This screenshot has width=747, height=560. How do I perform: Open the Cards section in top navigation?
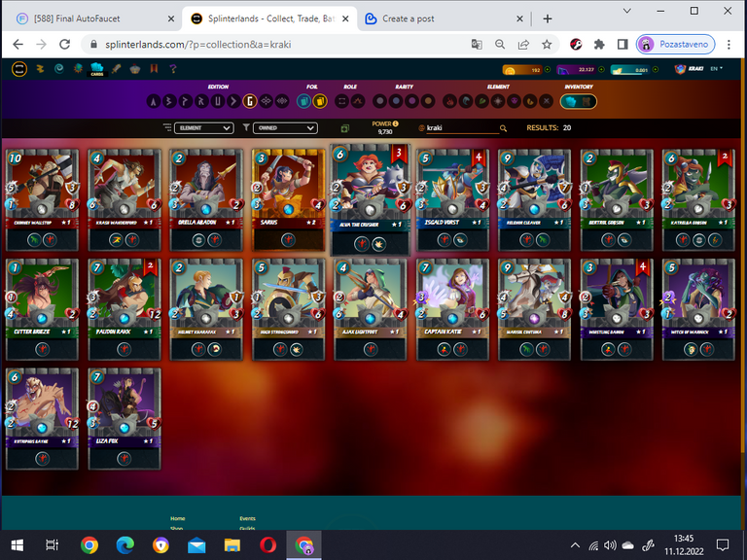pyautogui.click(x=96, y=69)
